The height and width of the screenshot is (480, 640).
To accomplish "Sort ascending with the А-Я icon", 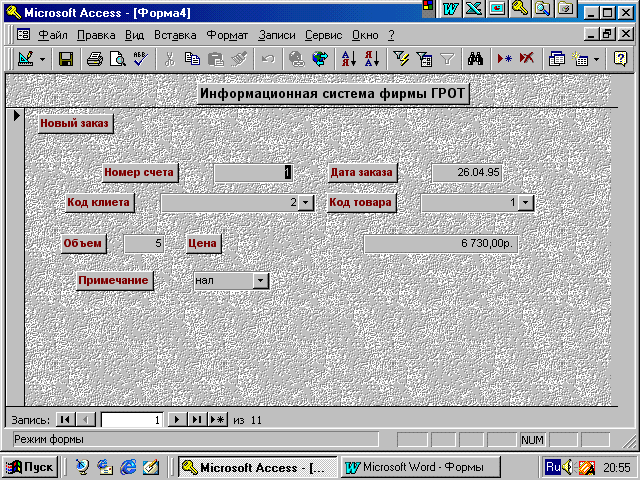I will click(x=349, y=60).
